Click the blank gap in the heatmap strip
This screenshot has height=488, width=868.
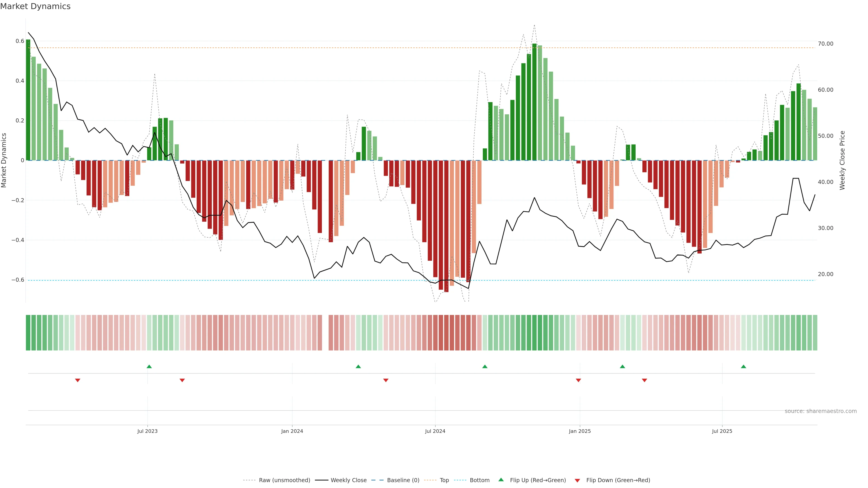[325, 333]
